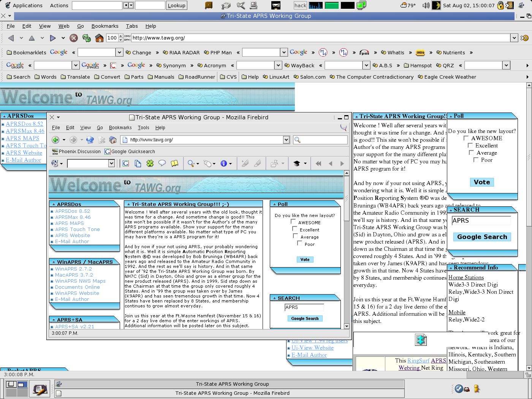Click the Vote button in Firebird poll
This screenshot has width=532, height=399.
[x=305, y=260]
